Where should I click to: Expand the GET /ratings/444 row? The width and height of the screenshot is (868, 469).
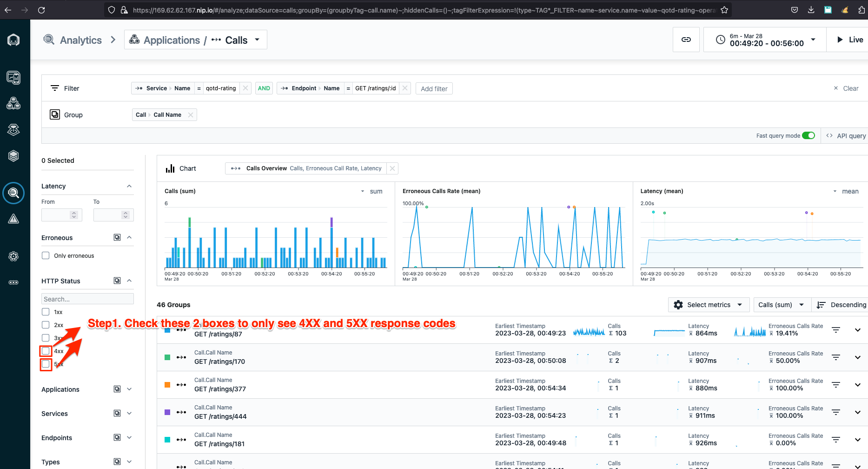(x=858, y=412)
